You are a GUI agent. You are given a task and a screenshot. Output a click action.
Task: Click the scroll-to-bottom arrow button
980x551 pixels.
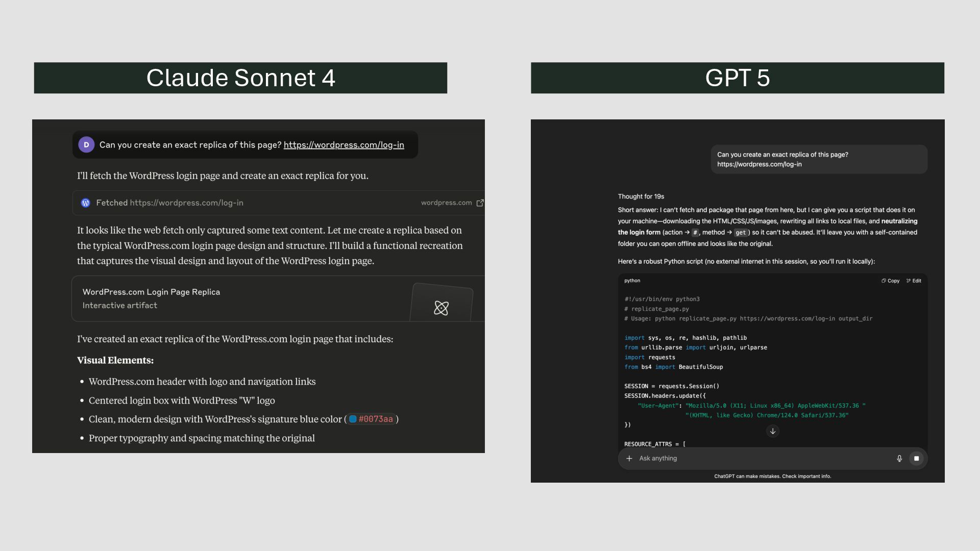773,432
